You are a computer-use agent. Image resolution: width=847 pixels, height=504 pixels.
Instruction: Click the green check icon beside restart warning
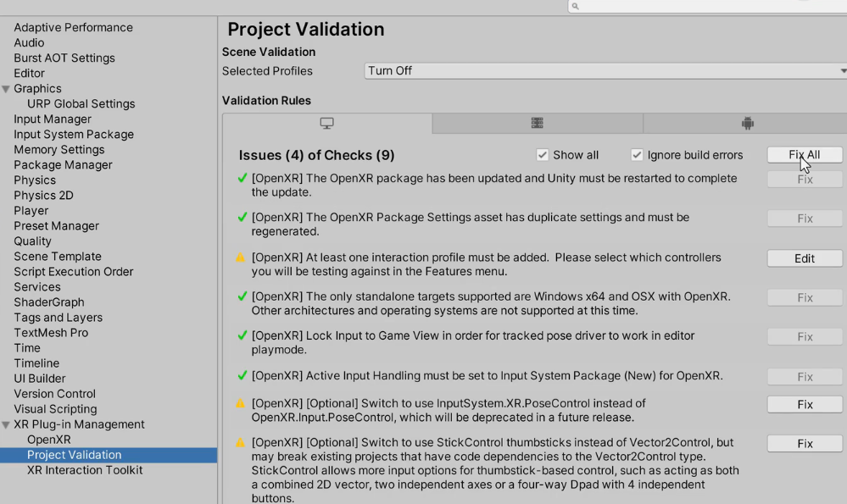(x=242, y=178)
